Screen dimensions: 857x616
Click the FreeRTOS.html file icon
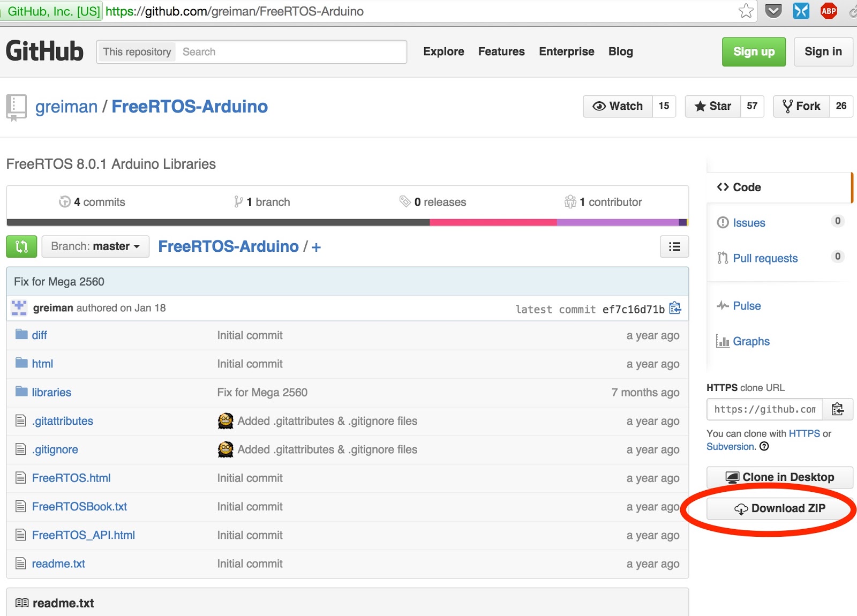coord(21,477)
